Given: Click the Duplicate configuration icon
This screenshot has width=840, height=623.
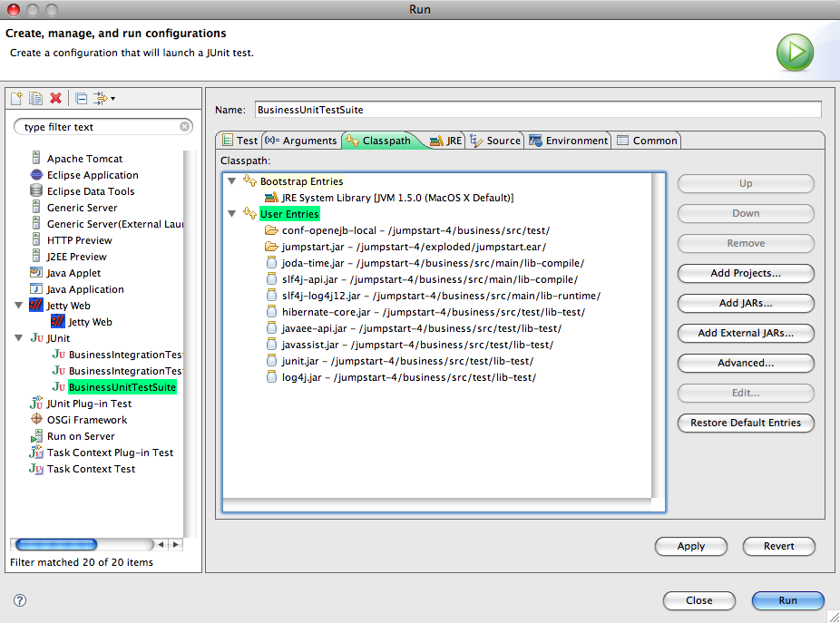Looking at the screenshot, I should click(x=36, y=99).
